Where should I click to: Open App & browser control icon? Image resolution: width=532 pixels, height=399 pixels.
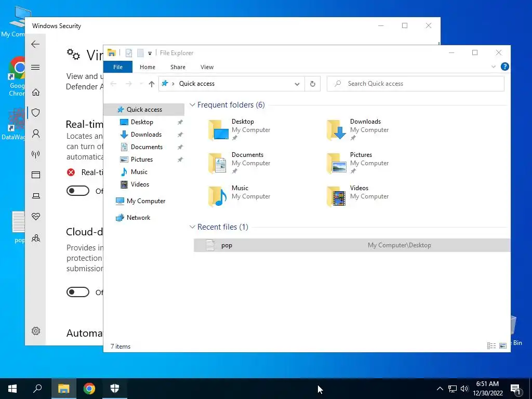pyautogui.click(x=36, y=175)
